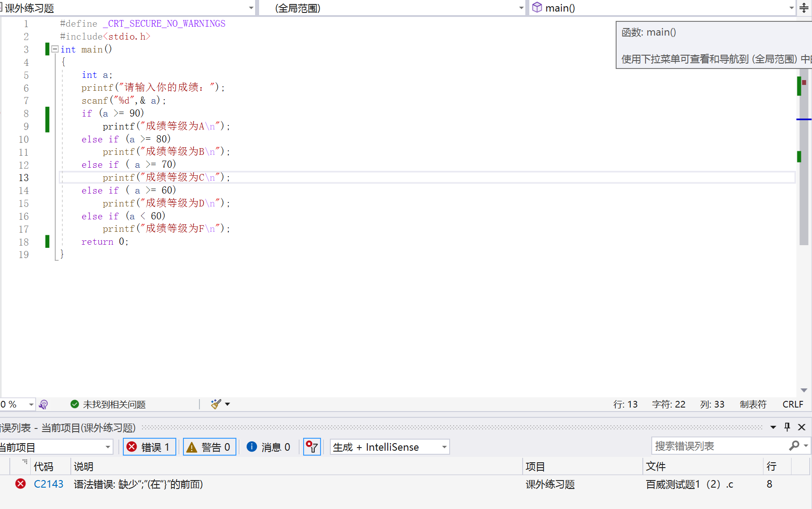The width and height of the screenshot is (812, 509).
Task: Open the error list window options arrow
Action: 773,427
